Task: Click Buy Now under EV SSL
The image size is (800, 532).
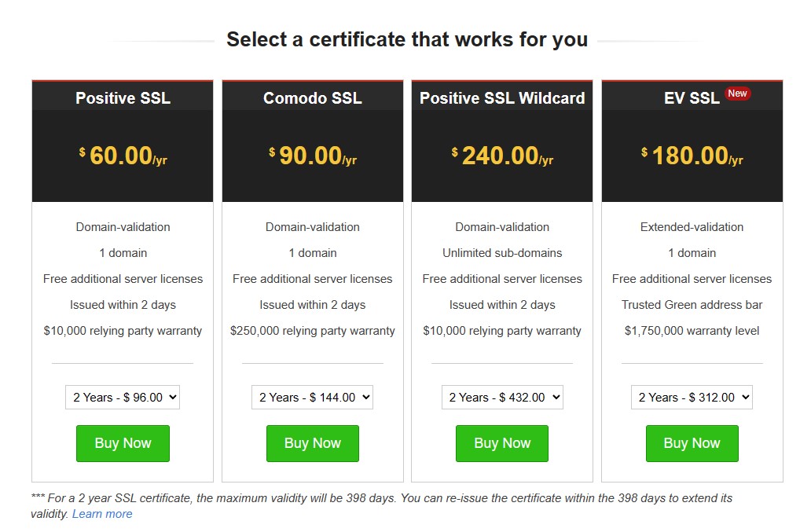Action: click(691, 443)
